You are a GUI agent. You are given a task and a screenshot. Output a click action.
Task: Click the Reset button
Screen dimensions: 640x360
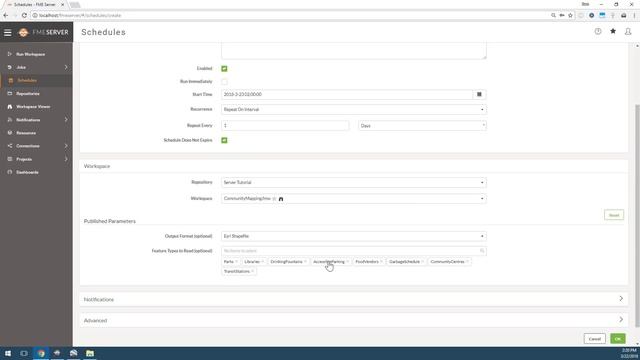613,215
